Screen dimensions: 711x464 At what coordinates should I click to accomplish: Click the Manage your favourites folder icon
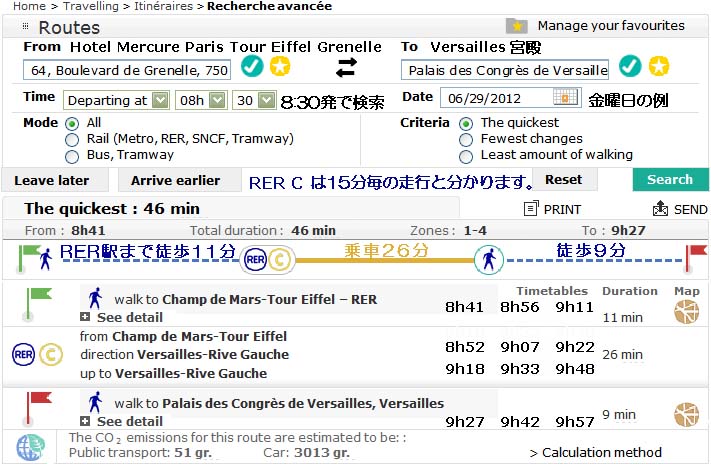(516, 26)
